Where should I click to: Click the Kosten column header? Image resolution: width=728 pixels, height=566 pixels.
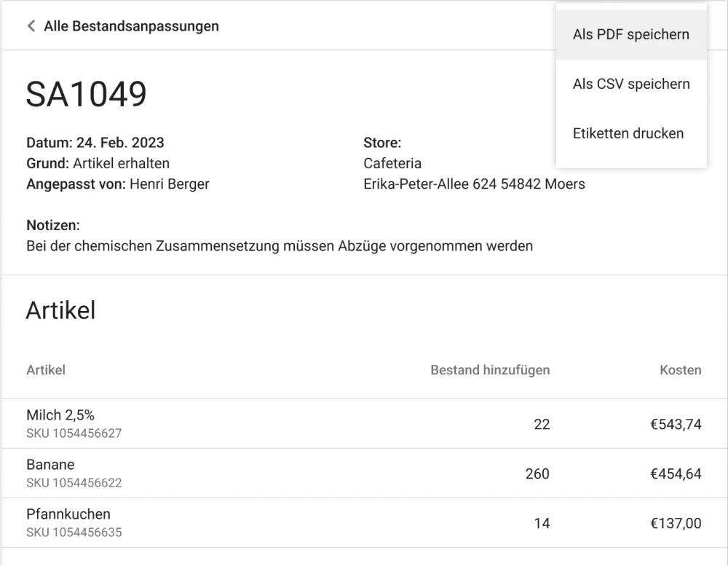681,370
